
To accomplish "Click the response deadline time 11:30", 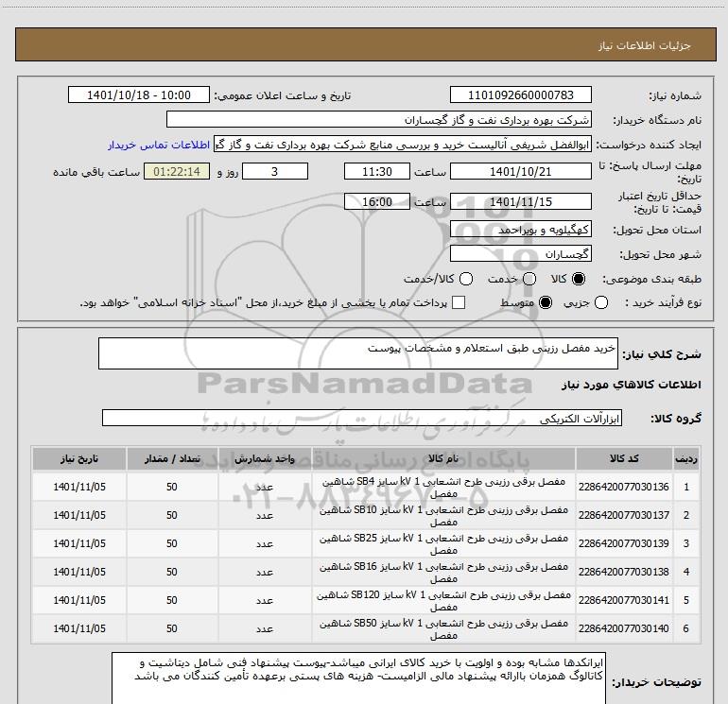I will tap(377, 171).
